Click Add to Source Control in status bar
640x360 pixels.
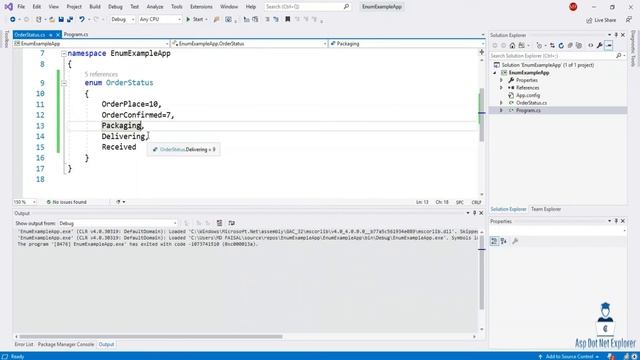(568, 357)
